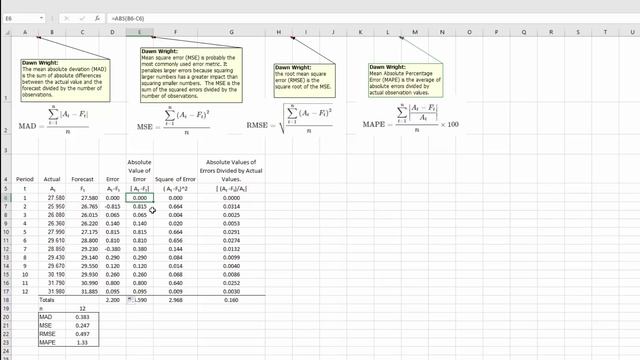Click the error total 2.200
Screen dimensions: 640x360
click(x=112, y=300)
